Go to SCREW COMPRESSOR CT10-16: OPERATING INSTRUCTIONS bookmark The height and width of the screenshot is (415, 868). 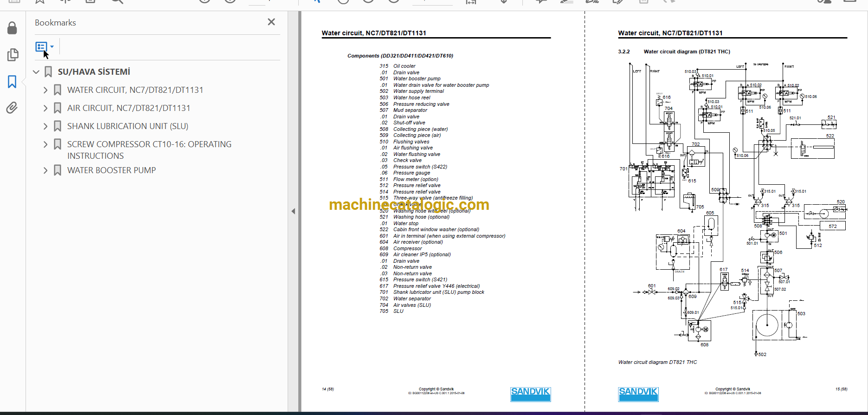pos(149,150)
